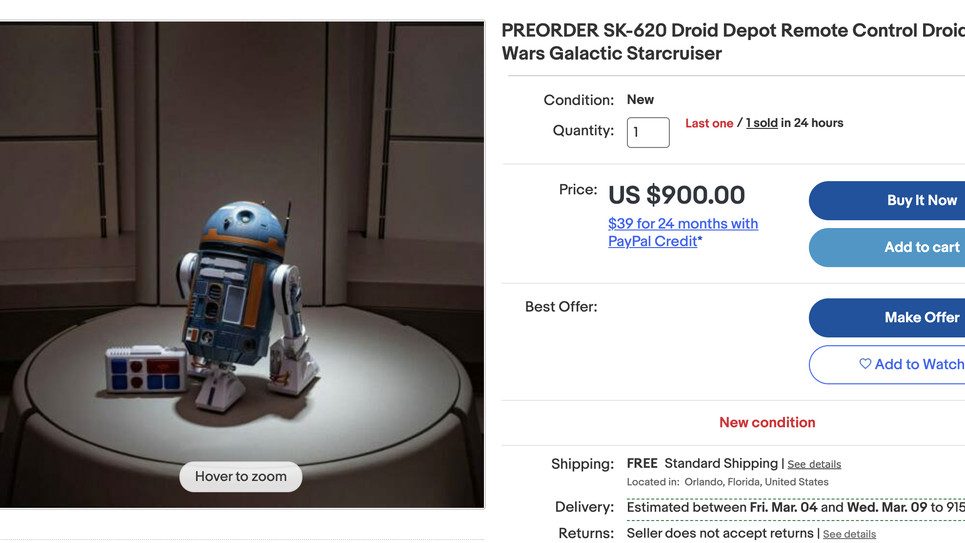Click "Seller does not accept returns" text
This screenshot has width=965, height=543.
(720, 533)
